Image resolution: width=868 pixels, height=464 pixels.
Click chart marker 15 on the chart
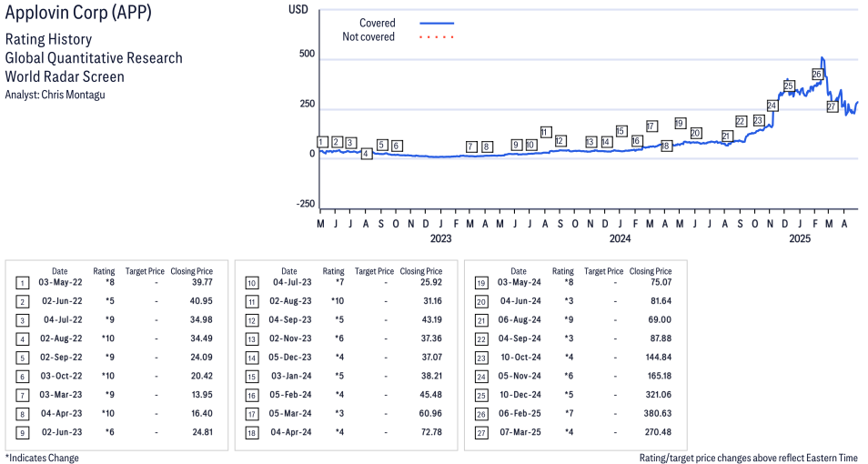point(621,131)
